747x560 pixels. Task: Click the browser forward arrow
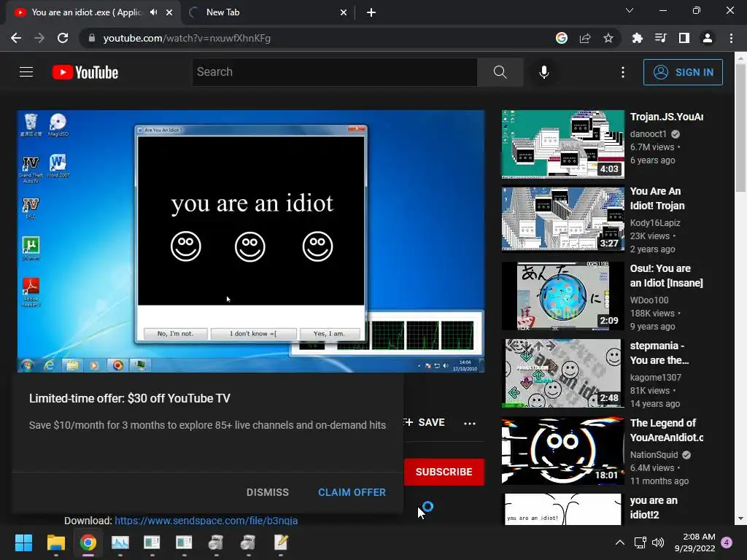[x=39, y=38]
